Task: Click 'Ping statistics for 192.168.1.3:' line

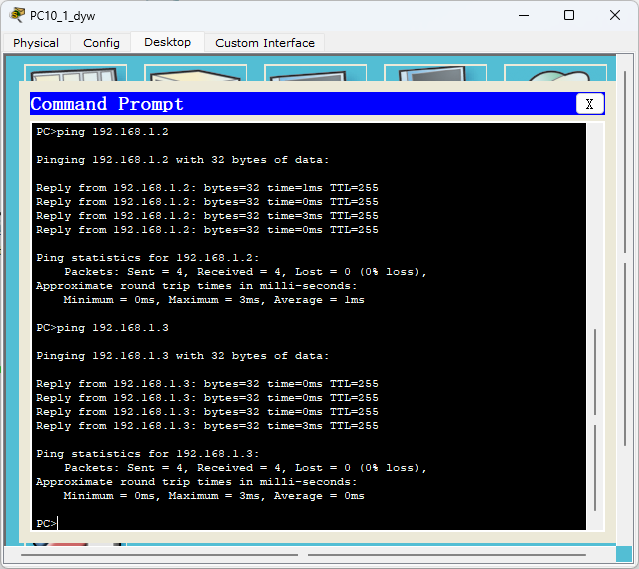Action: click(x=148, y=454)
